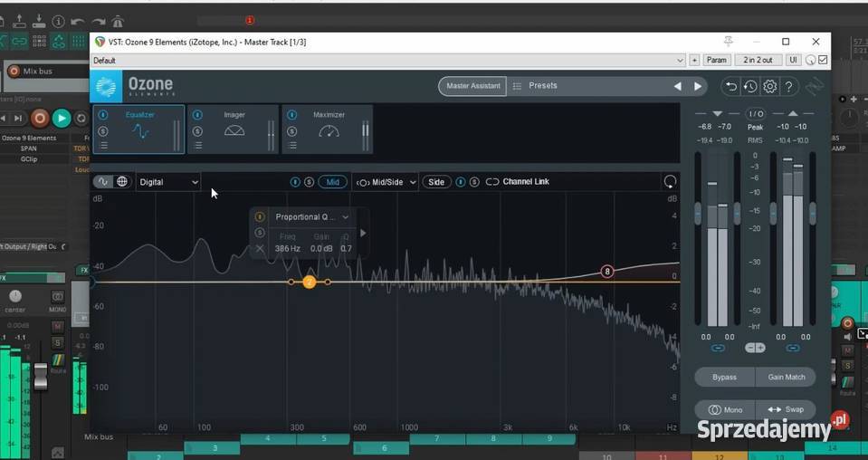Viewport: 868px width, 460px height.
Task: Click the UI button
Action: click(x=793, y=61)
